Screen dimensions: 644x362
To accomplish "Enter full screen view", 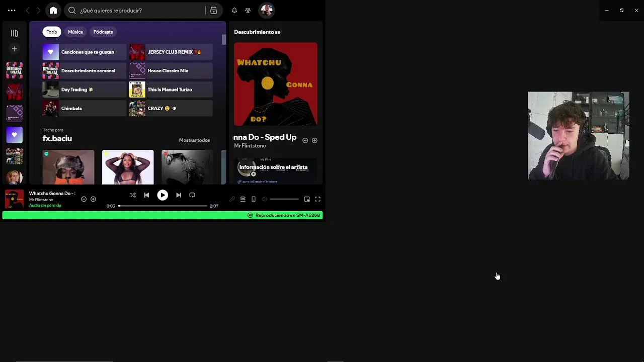I will 317,200.
